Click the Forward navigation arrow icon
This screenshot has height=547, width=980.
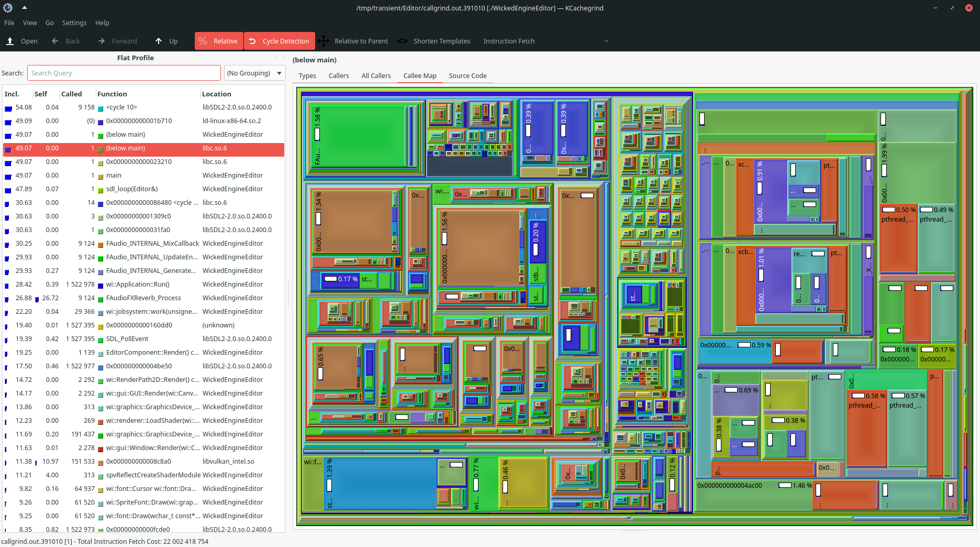(x=102, y=41)
